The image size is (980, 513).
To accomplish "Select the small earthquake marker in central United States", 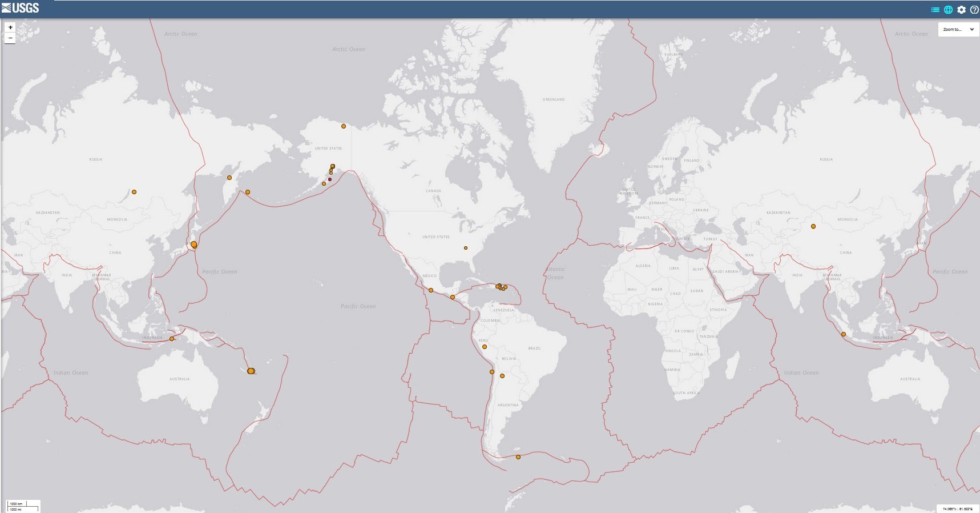I will pos(466,248).
